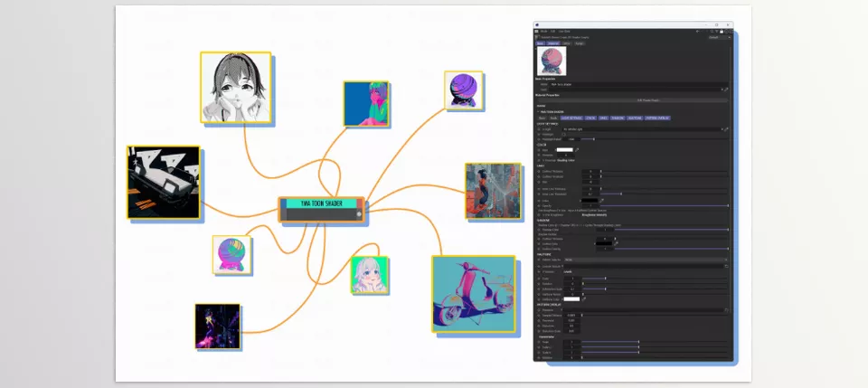Click the material preview sphere thumbnail in the panel
The height and width of the screenshot is (388, 868).
pos(552,61)
